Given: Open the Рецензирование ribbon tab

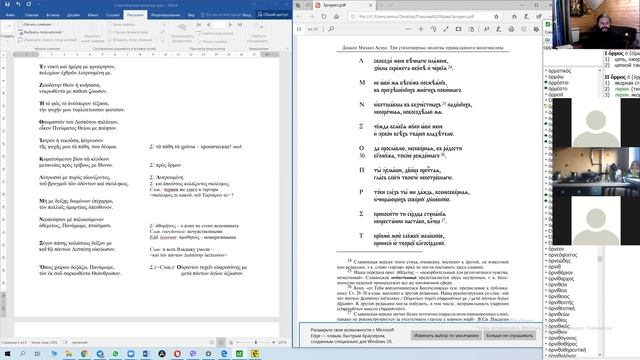Looking at the screenshot, I should coord(165,15).
